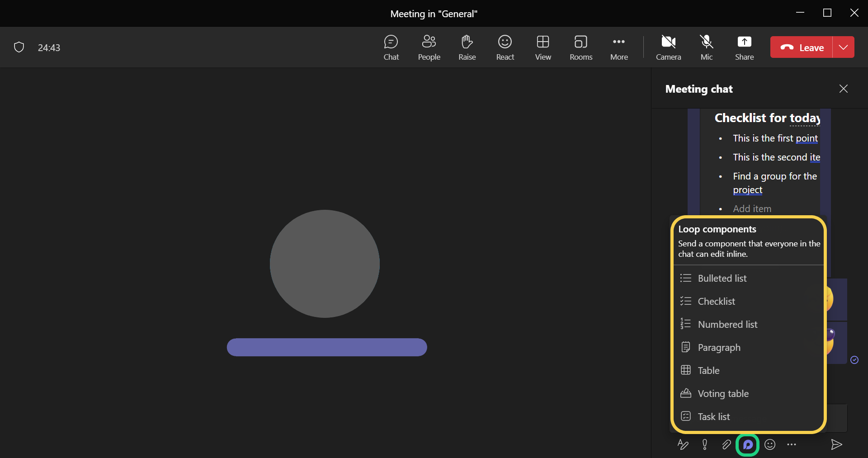Screen dimensions: 868x458
Task: Click the Add item placeholder in checklist
Action: click(752, 209)
